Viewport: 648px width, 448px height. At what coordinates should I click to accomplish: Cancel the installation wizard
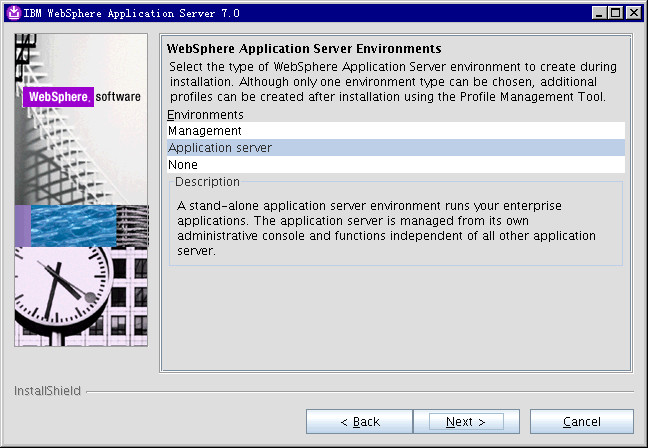581,421
